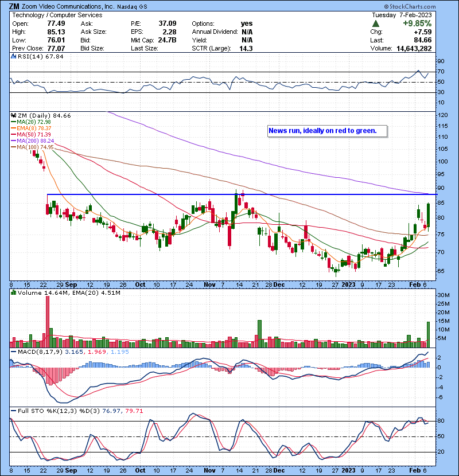The width and height of the screenshot is (459, 476).
Task: Click the 30M label on the volume axis
Action: (x=444, y=295)
